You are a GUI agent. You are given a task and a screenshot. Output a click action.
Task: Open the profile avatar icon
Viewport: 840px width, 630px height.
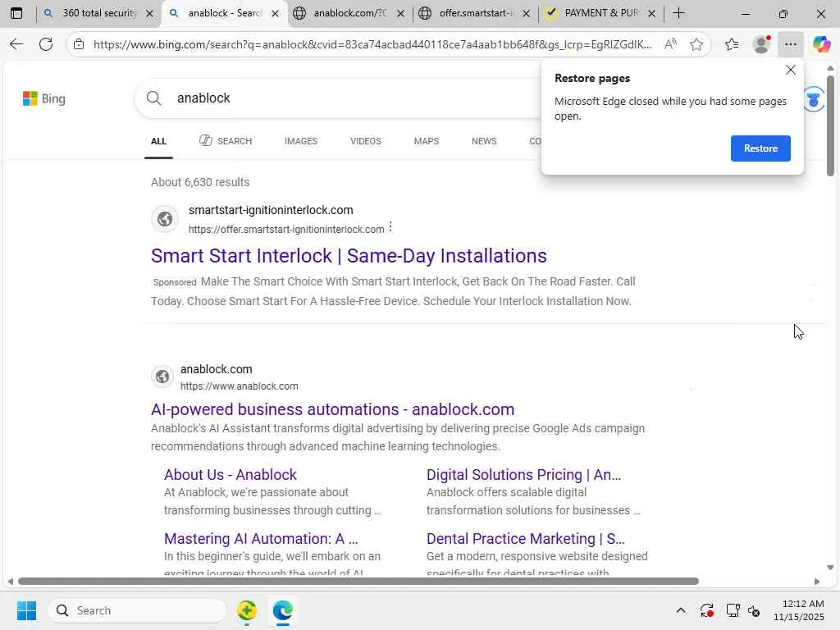[760, 44]
